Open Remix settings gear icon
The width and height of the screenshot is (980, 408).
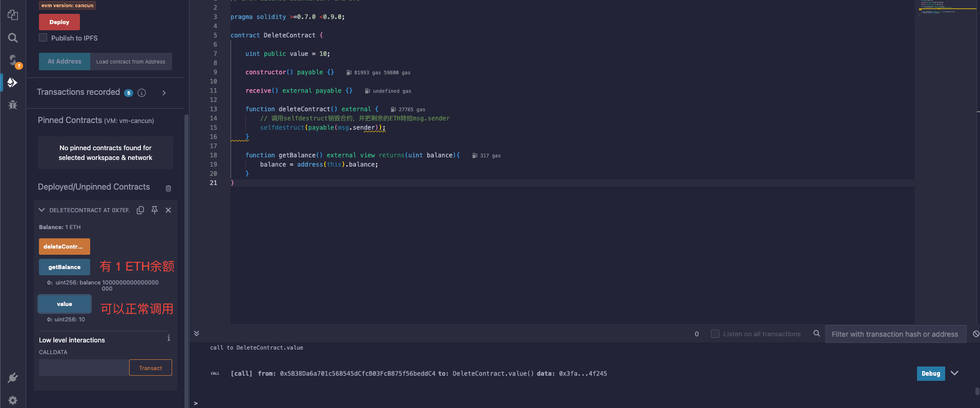point(13,400)
